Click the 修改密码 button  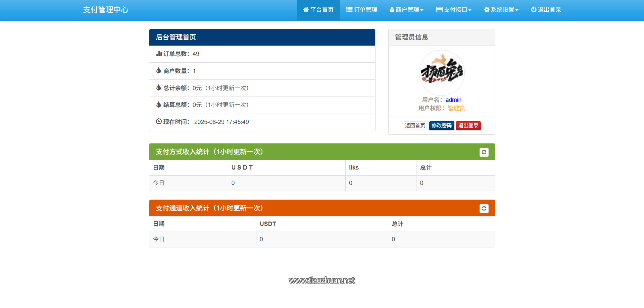point(442,126)
